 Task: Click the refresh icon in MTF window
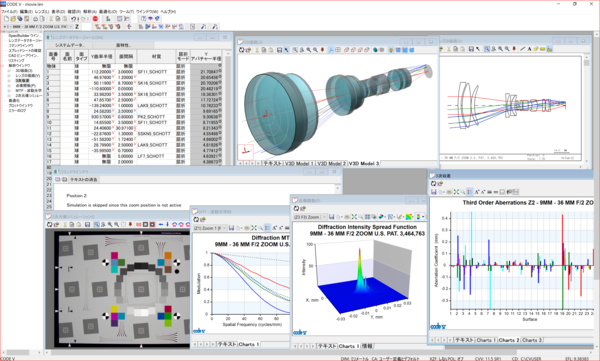196,219
